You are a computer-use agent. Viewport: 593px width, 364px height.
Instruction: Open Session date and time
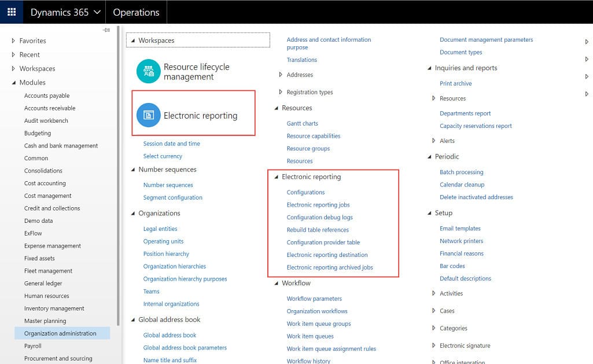coord(171,144)
